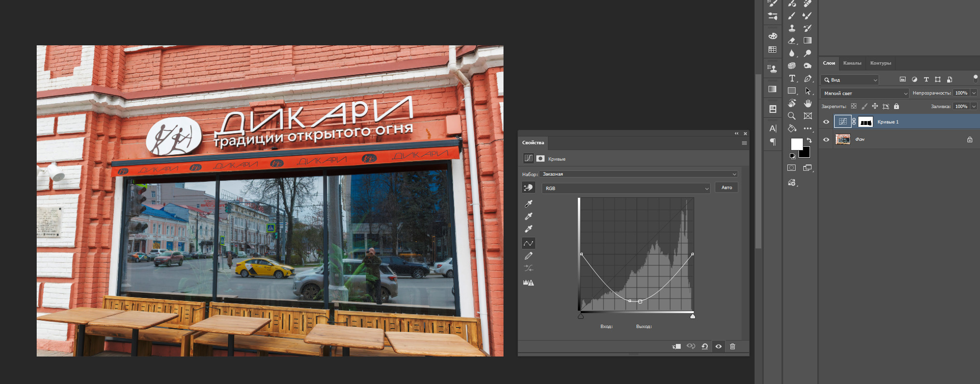Delete the adjustment layer with trash icon

click(x=732, y=346)
